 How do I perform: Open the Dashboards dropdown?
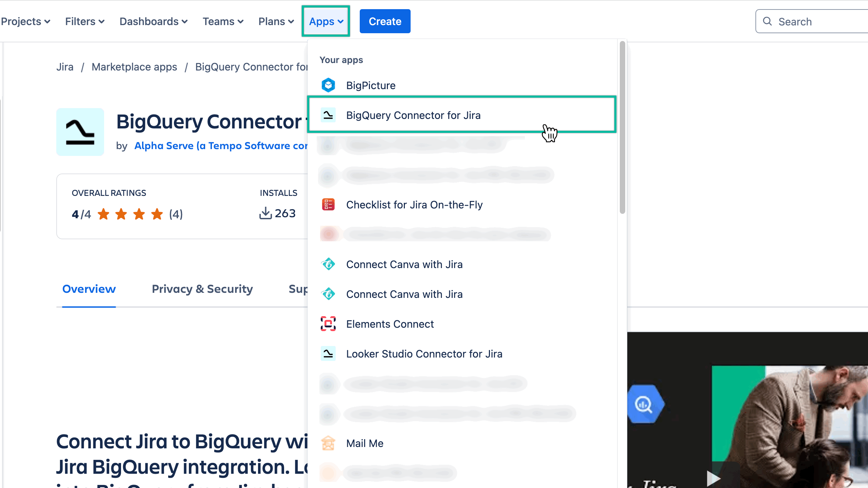pos(153,21)
